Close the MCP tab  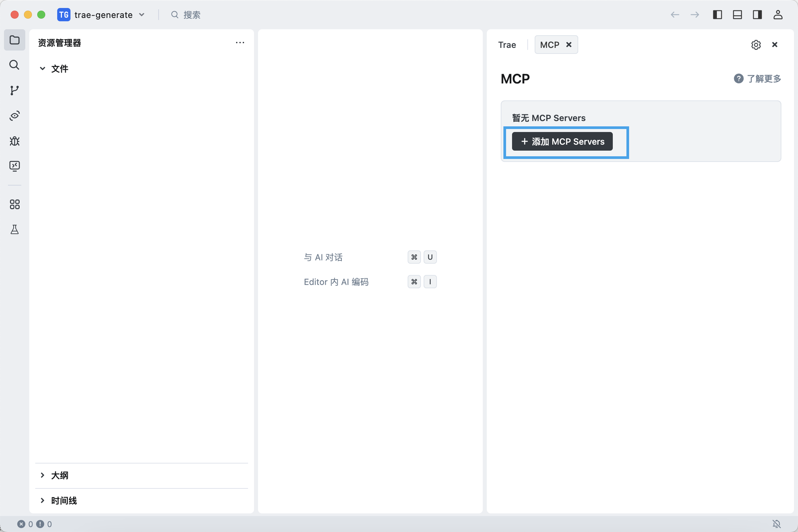tap(569, 45)
